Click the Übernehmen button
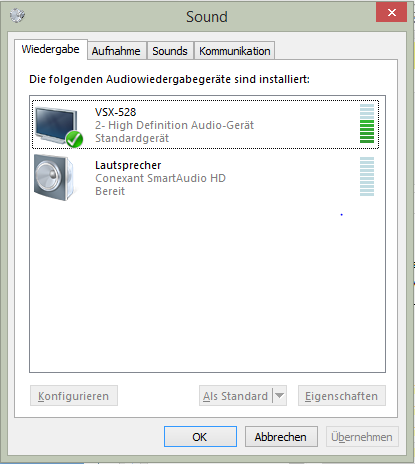415x464 pixels. click(362, 436)
